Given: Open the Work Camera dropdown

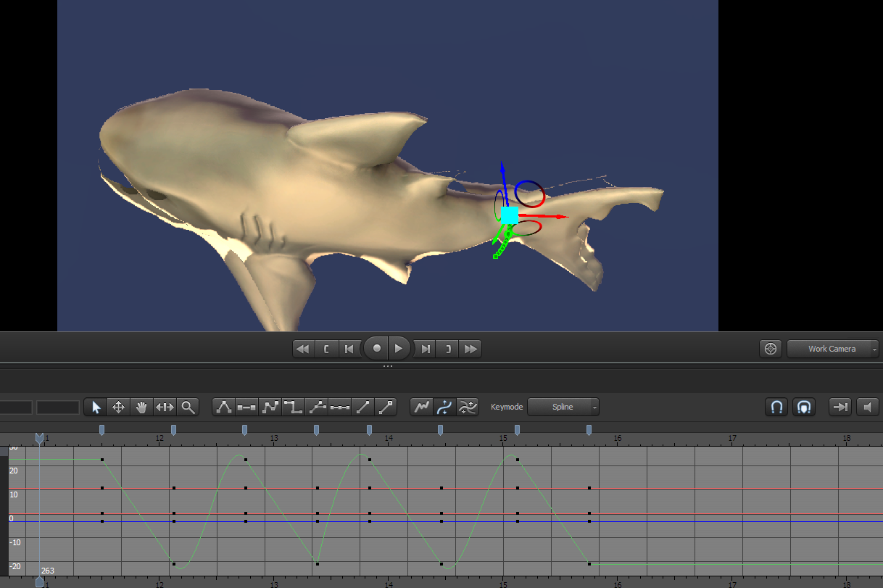Looking at the screenshot, I should tap(833, 349).
